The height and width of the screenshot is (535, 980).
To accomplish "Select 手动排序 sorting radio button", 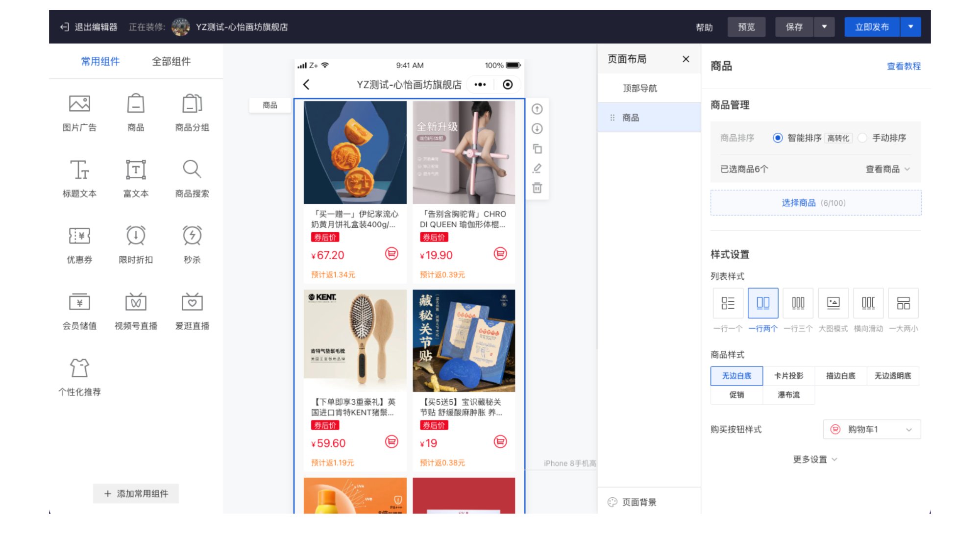I will (862, 138).
